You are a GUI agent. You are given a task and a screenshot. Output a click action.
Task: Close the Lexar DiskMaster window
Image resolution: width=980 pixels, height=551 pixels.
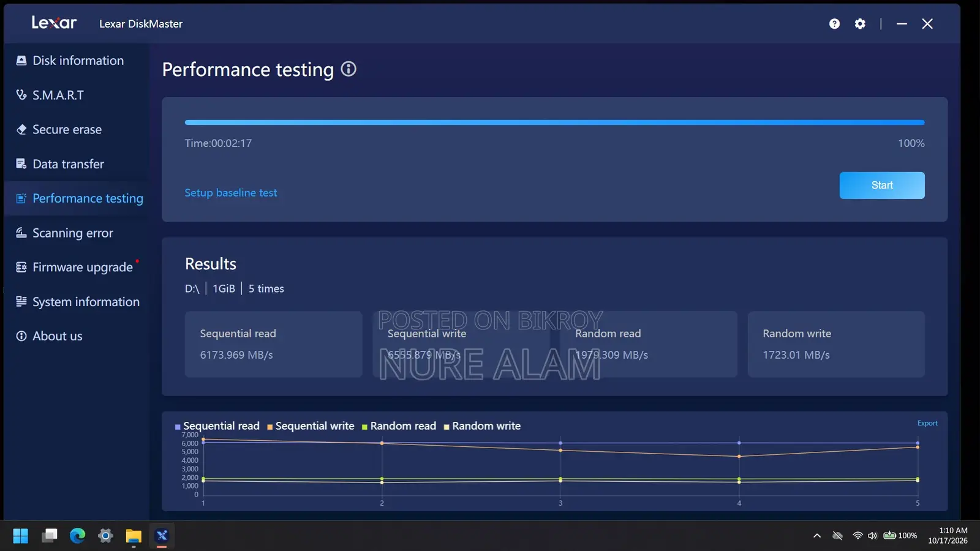927,24
